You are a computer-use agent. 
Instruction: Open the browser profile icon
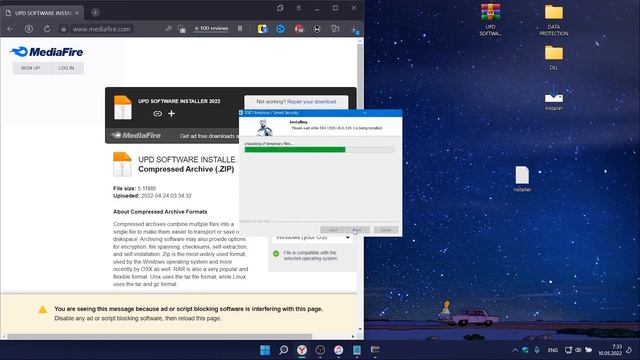29,29
